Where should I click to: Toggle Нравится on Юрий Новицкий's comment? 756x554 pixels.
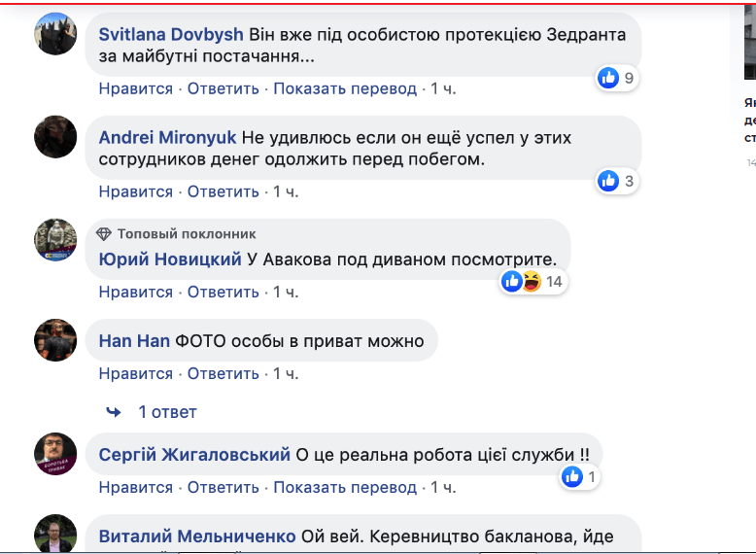coord(135,292)
